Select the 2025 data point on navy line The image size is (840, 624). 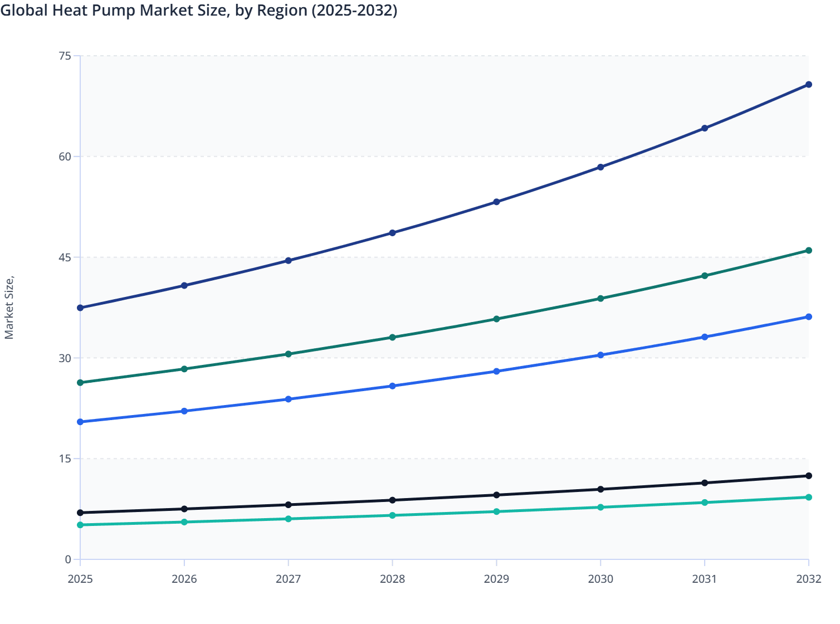coord(80,307)
